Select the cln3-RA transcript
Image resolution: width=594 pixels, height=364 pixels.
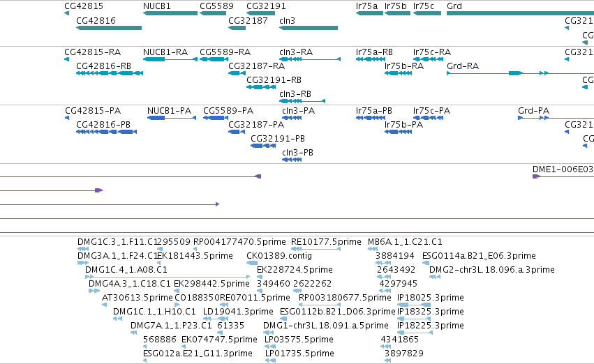(x=310, y=59)
